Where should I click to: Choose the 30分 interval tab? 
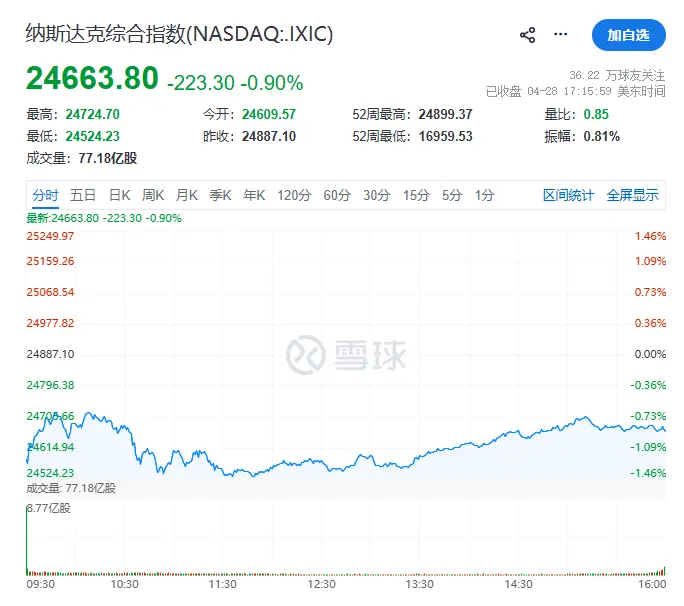click(x=377, y=195)
